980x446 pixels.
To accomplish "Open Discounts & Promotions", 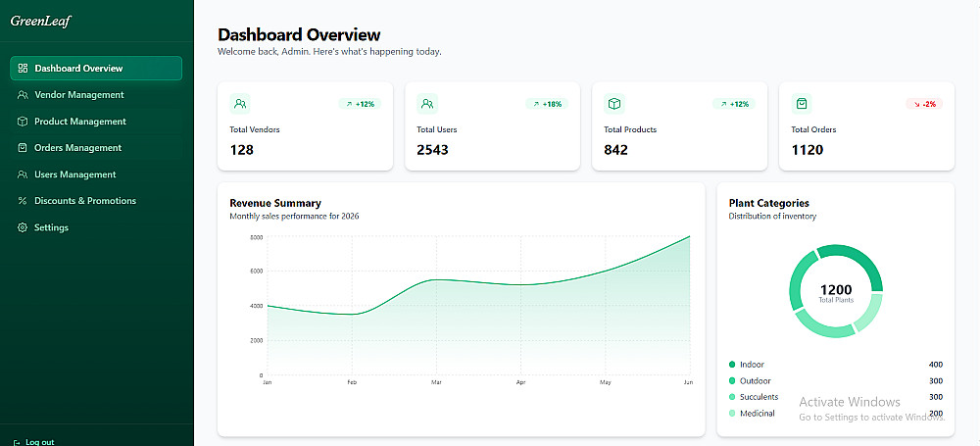I will 96,201.
